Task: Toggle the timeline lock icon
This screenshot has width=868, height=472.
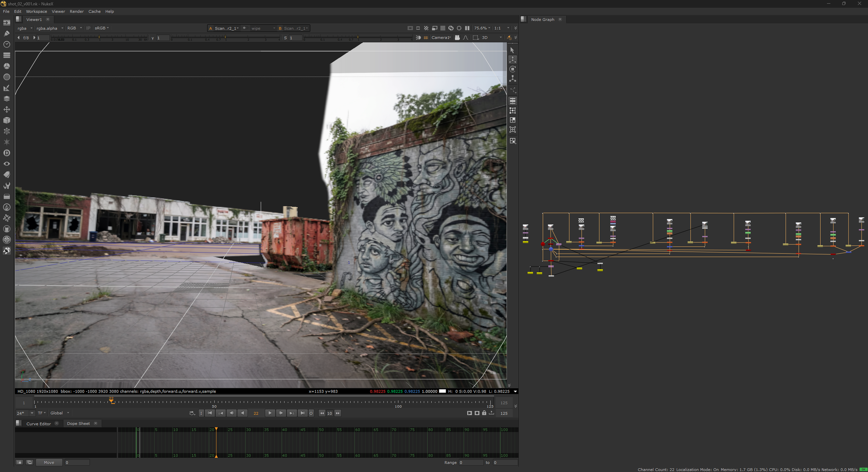Action: tap(484, 413)
